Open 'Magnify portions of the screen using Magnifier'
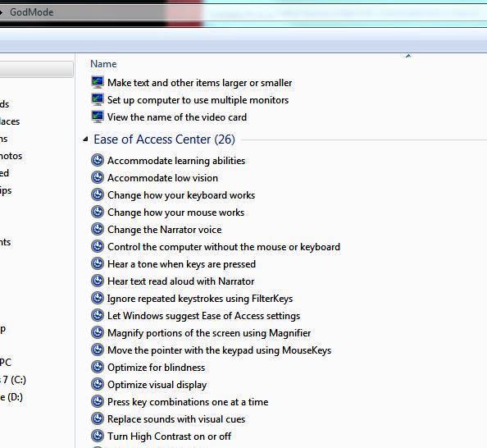 [x=209, y=333]
